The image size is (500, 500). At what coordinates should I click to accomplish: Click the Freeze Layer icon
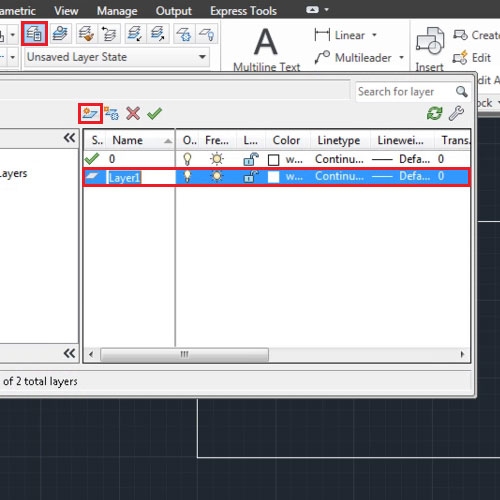click(184, 34)
